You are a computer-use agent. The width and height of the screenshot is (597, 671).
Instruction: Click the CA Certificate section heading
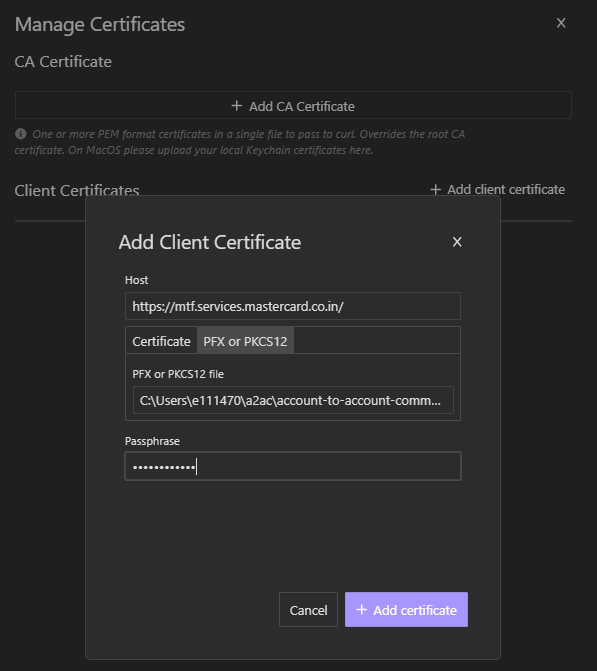pos(63,62)
